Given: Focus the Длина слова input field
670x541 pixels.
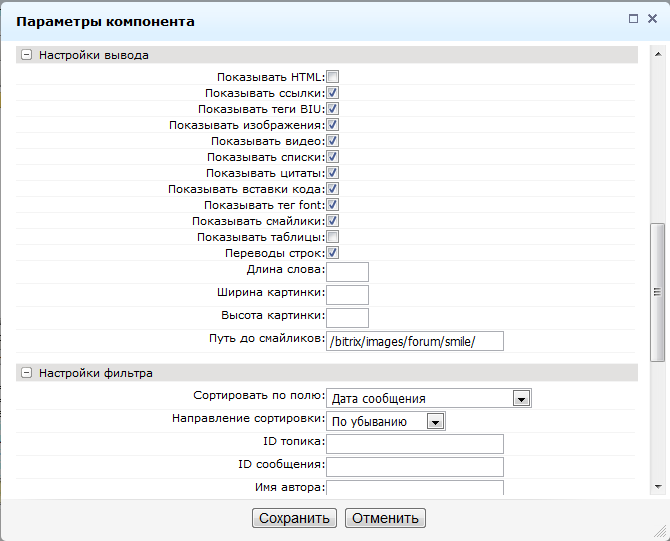Looking at the screenshot, I should pos(348,272).
